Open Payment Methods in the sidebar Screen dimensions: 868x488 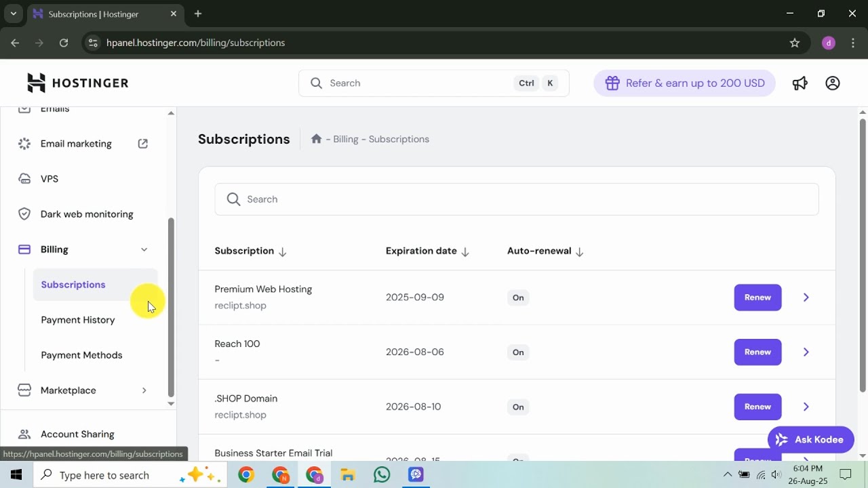[x=81, y=355]
